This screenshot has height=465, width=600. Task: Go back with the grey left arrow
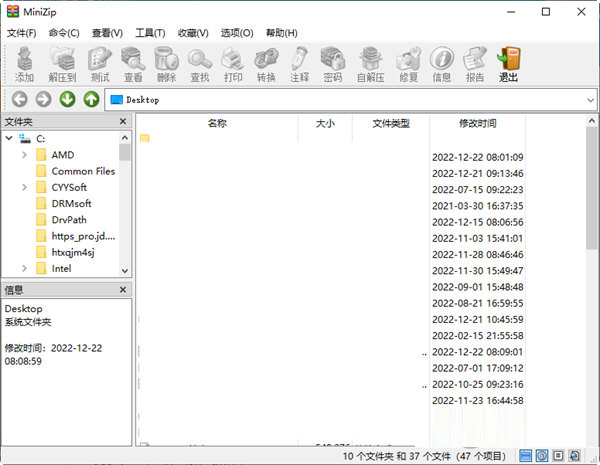20,100
